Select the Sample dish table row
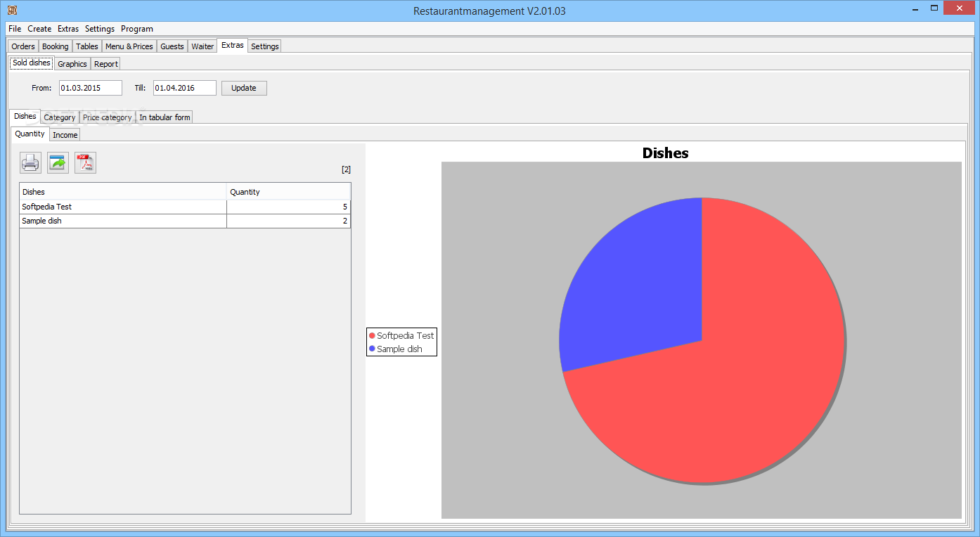 pos(185,221)
